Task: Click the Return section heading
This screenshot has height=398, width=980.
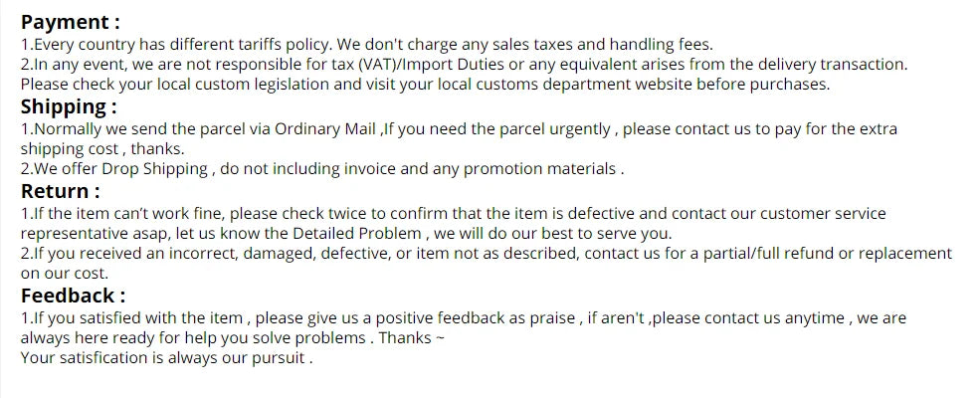Action: (60, 191)
